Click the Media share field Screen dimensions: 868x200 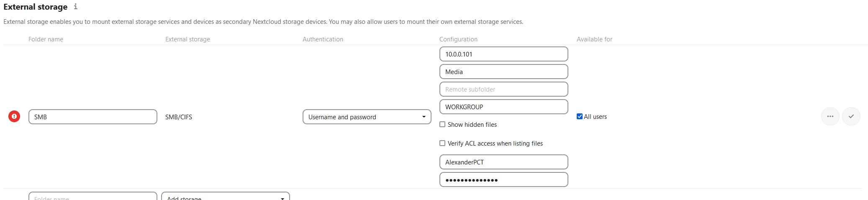pyautogui.click(x=503, y=72)
